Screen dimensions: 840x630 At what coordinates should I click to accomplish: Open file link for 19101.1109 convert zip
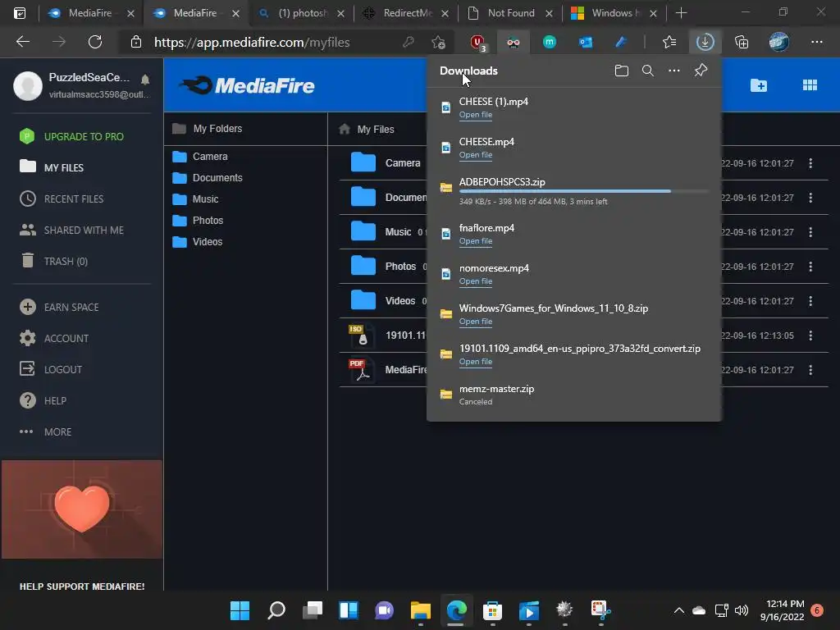click(475, 362)
